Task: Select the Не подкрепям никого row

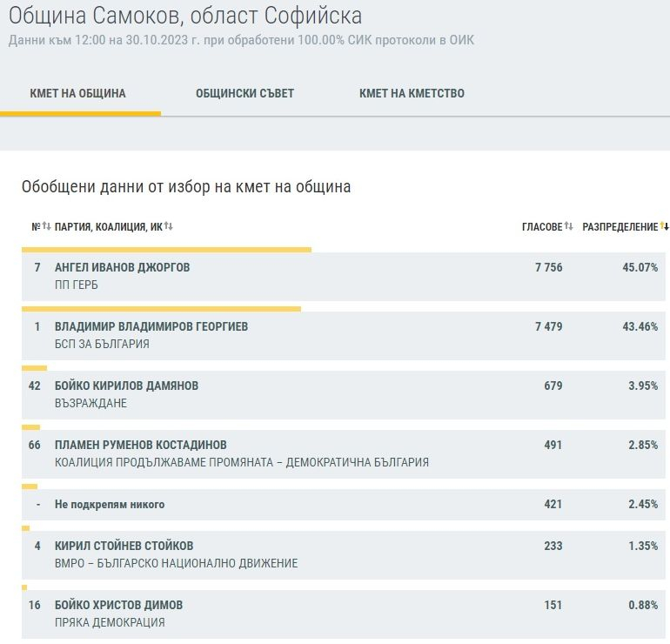Action: (344, 505)
